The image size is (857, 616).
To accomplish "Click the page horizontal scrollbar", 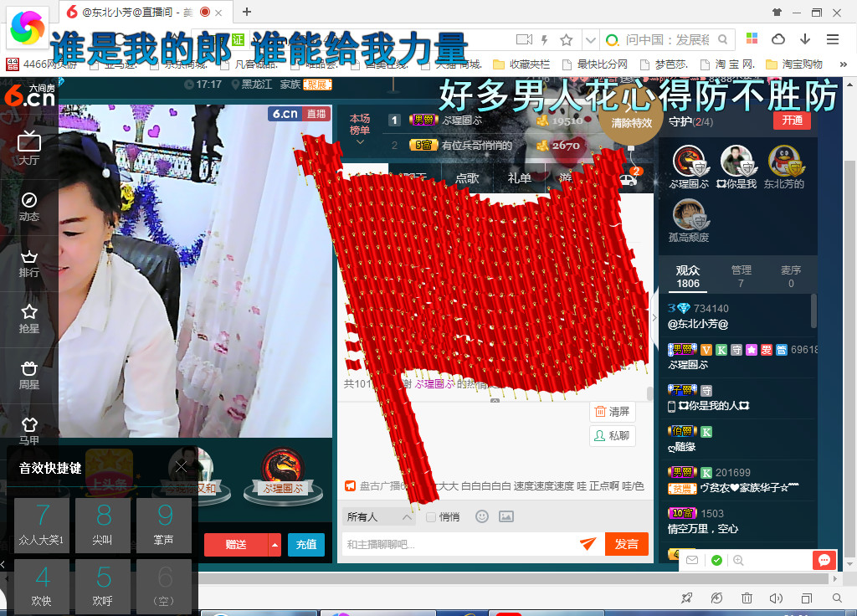I will coord(515,578).
